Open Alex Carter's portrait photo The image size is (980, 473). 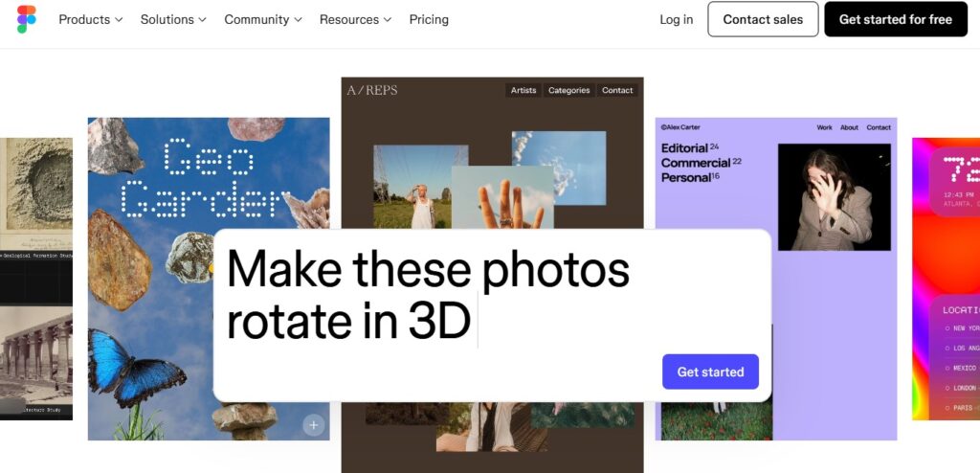coord(834,196)
